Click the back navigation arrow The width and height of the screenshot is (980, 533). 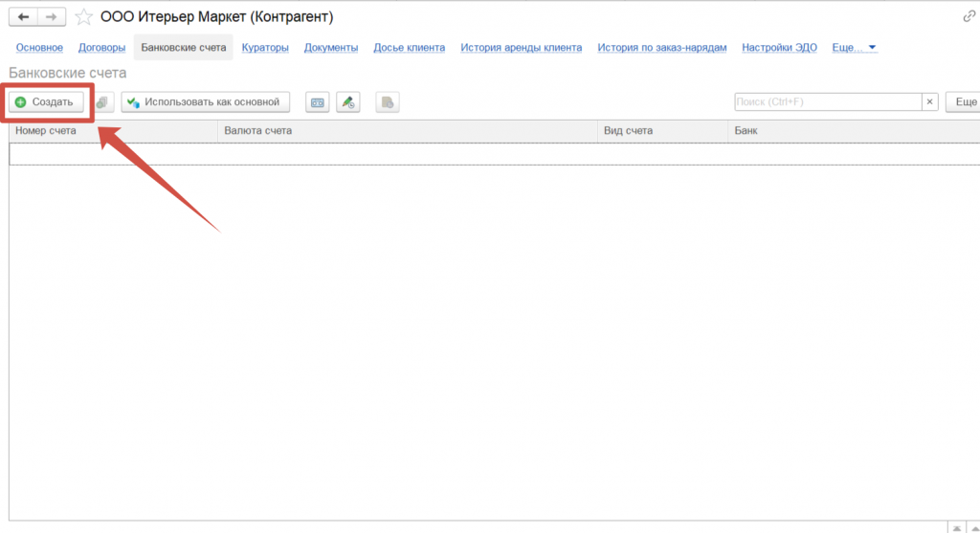point(24,17)
